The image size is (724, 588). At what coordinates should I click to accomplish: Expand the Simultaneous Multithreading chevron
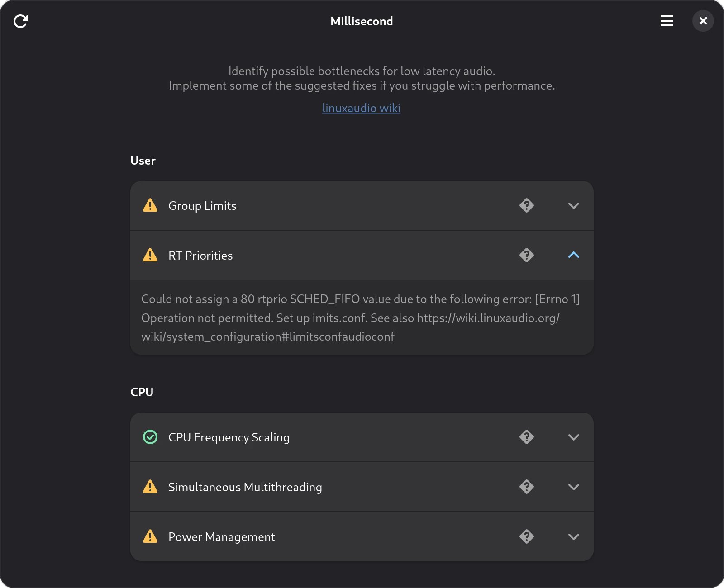click(x=574, y=487)
